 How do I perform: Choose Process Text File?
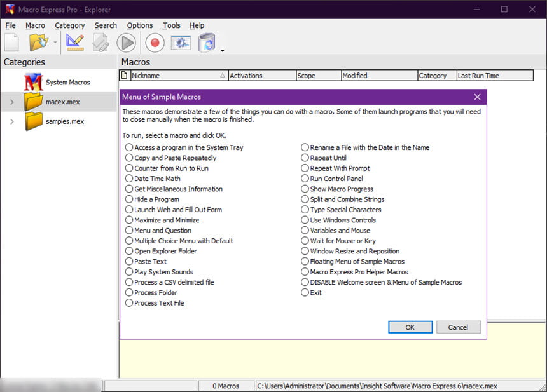155,303
